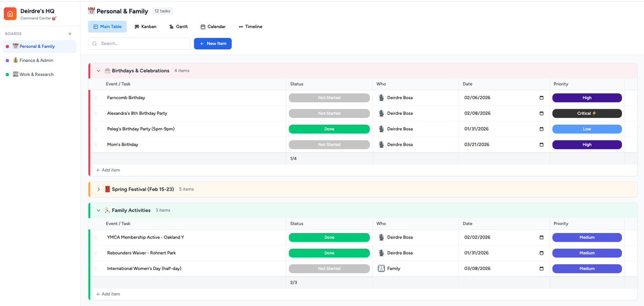Click Deirdre Bosa avatar in Rebounders Waiver row
644x306 pixels.
(x=381, y=253)
